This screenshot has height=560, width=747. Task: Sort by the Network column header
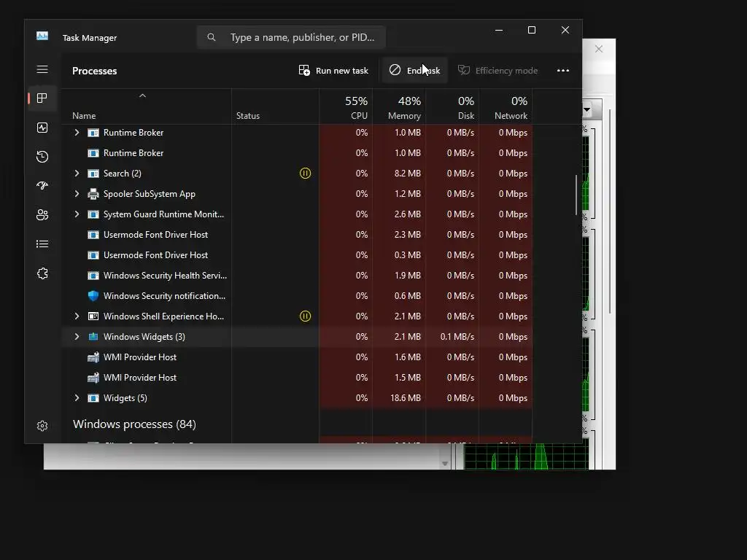pos(506,108)
